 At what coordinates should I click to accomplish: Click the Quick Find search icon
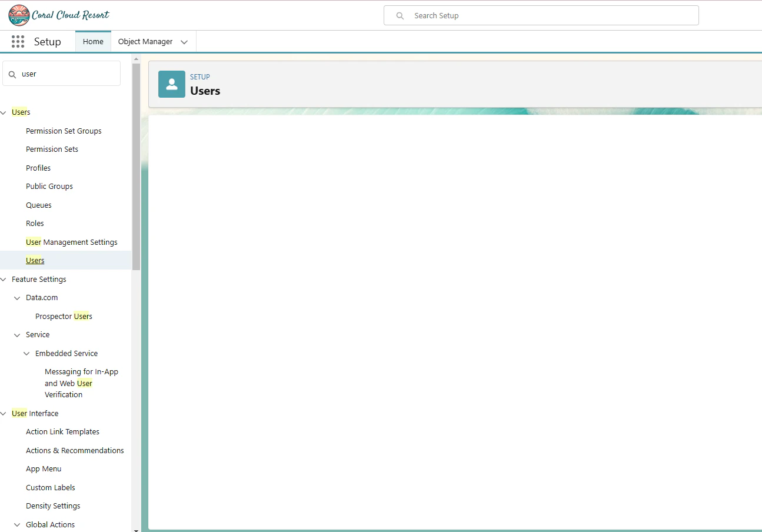tap(12, 74)
